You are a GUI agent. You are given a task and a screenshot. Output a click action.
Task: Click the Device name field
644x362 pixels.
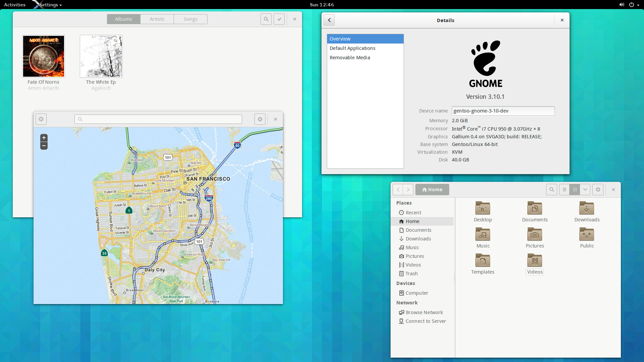coord(503,111)
